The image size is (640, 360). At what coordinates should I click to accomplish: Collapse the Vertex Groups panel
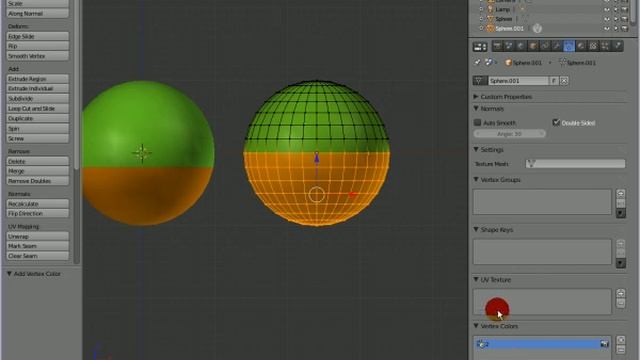click(x=476, y=180)
